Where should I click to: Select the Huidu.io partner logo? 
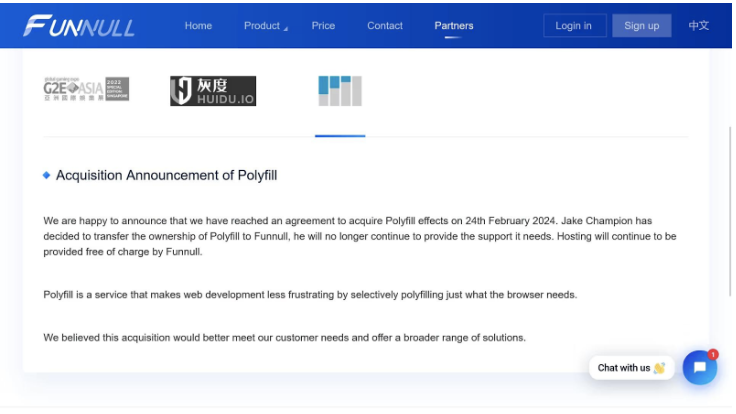(x=212, y=91)
